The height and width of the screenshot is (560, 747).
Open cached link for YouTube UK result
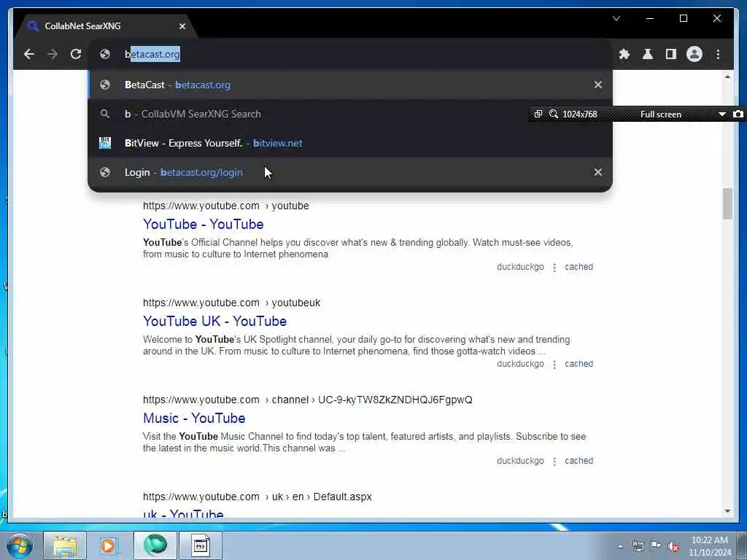coord(578,364)
